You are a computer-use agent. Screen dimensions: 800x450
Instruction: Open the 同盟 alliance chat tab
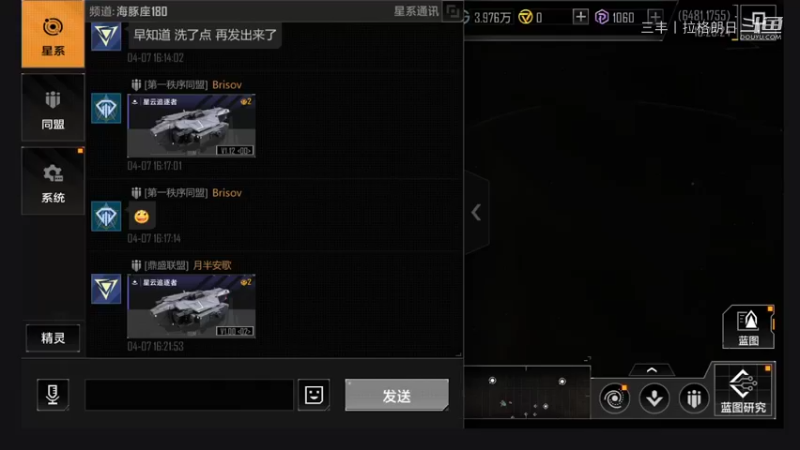53,108
